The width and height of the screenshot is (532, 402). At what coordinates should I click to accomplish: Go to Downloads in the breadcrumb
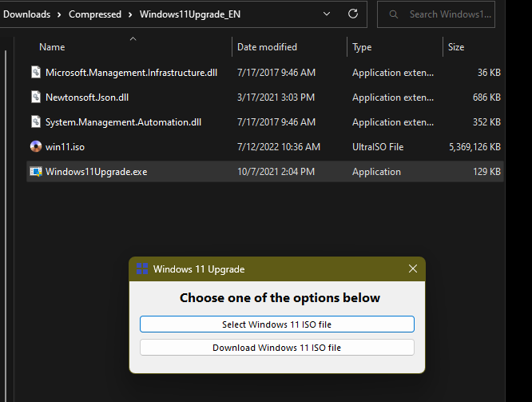click(x=27, y=14)
